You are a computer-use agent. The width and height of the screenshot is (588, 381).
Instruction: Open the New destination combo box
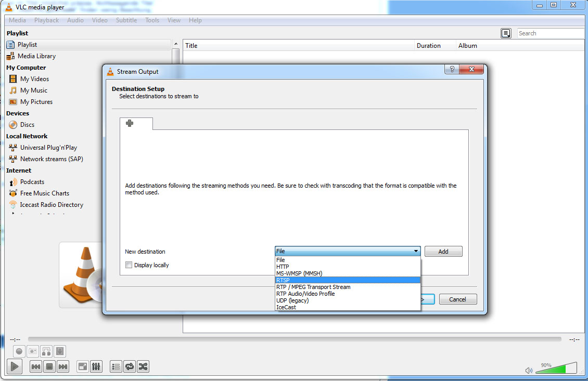point(347,251)
